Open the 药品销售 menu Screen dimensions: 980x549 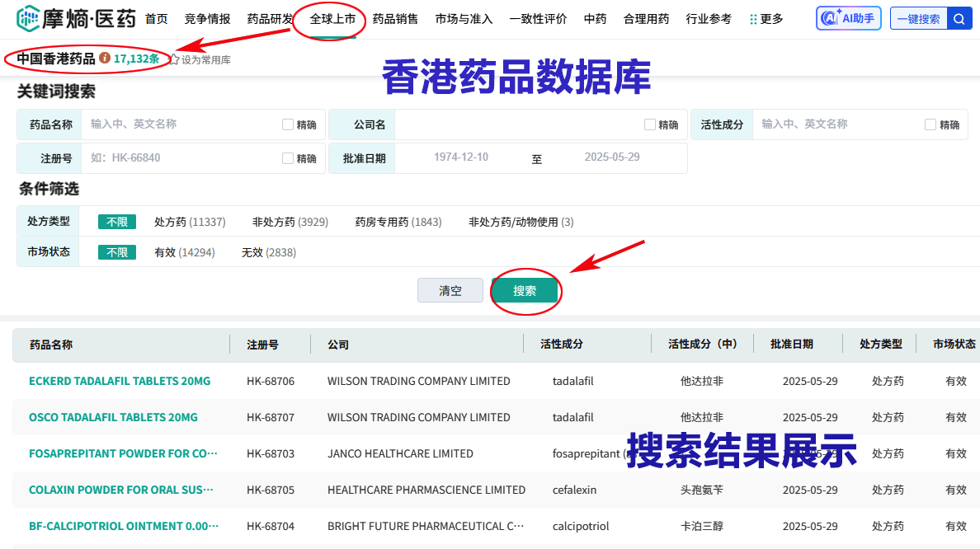395,19
